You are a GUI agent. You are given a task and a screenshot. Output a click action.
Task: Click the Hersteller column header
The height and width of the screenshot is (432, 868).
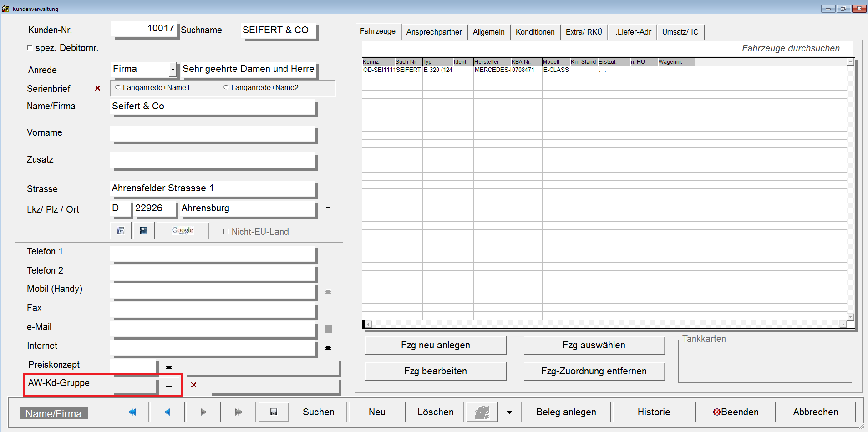point(492,62)
